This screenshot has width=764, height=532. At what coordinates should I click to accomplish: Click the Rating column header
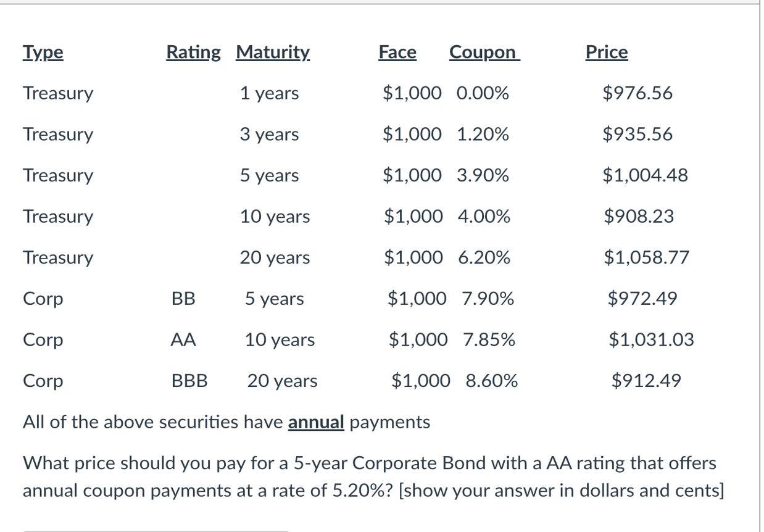pyautogui.click(x=193, y=54)
